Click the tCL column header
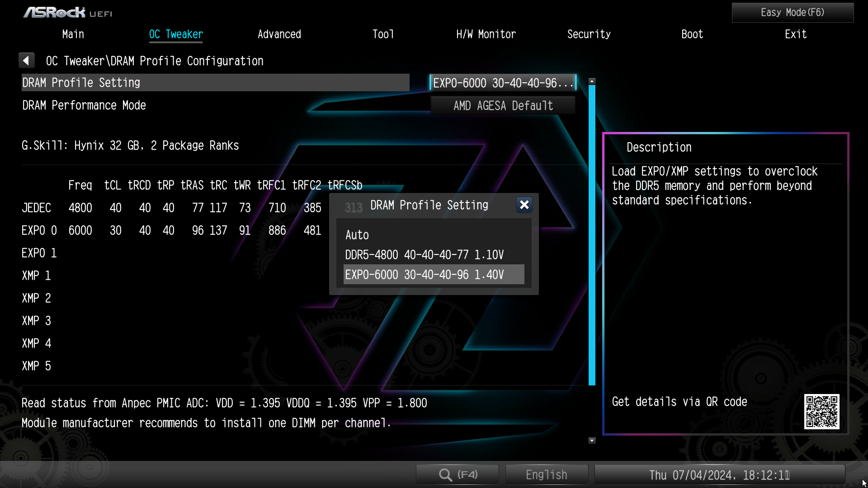 coord(113,185)
